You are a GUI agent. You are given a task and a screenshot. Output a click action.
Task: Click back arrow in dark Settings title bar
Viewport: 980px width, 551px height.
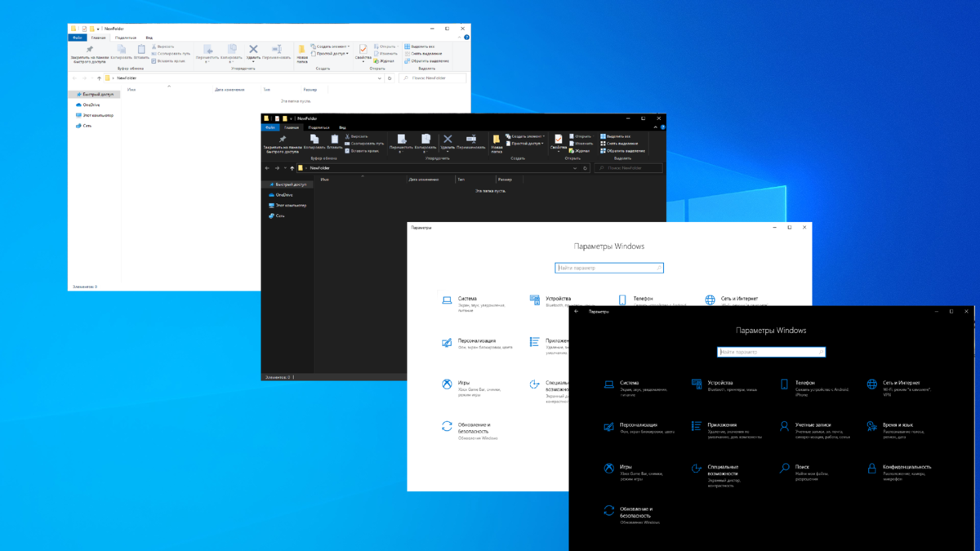[577, 311]
